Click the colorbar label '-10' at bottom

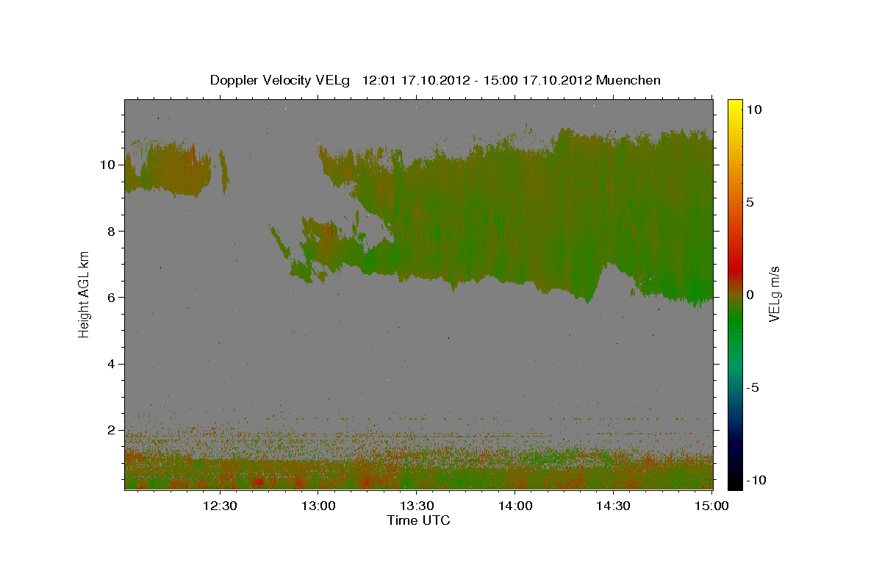756,480
